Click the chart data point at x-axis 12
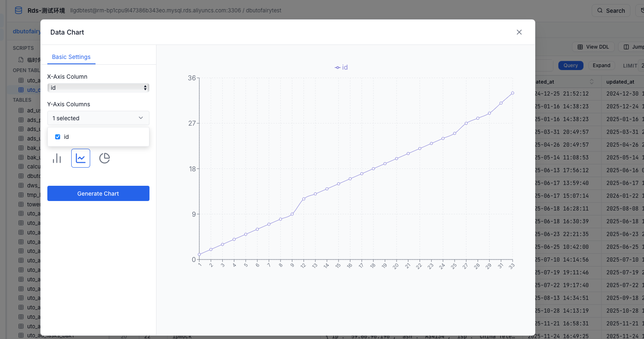The height and width of the screenshot is (339, 644). (x=303, y=199)
